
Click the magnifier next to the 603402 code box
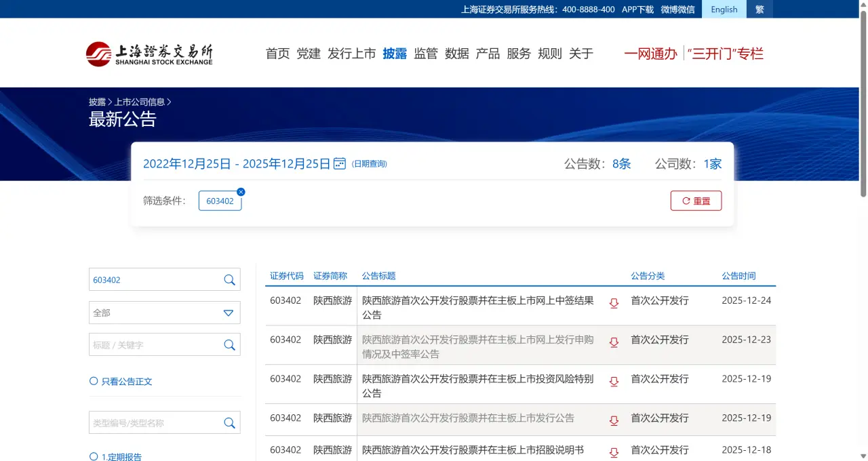(x=229, y=279)
